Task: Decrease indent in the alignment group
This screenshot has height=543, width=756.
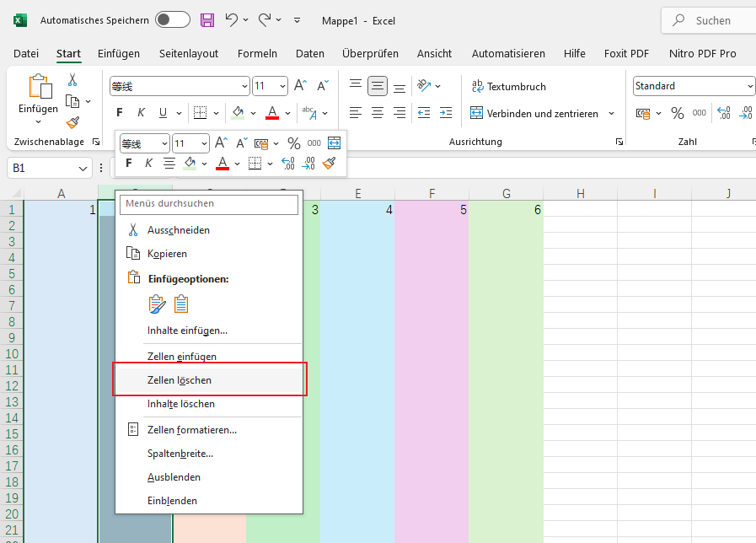Action: [x=424, y=113]
